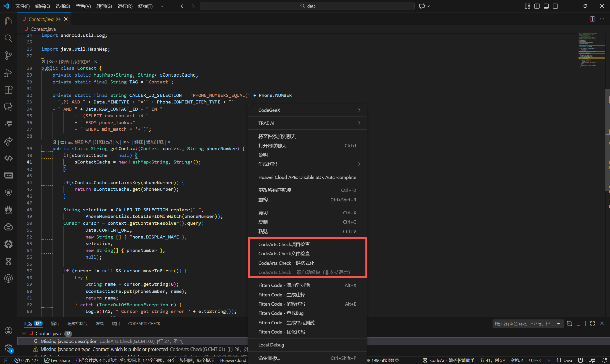Open the more filters funnel in Problems
The height and width of the screenshot is (364, 610).
[559, 324]
